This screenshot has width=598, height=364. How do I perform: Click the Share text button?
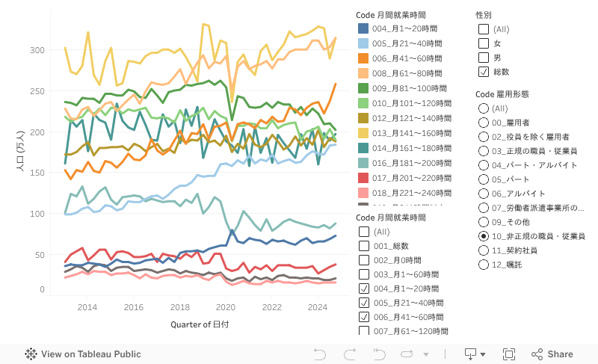click(x=560, y=354)
